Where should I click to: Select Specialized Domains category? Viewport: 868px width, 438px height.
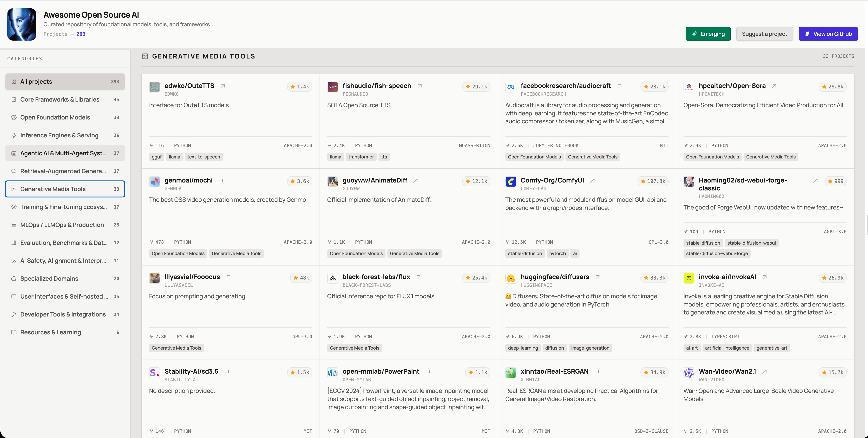pyautogui.click(x=65, y=278)
